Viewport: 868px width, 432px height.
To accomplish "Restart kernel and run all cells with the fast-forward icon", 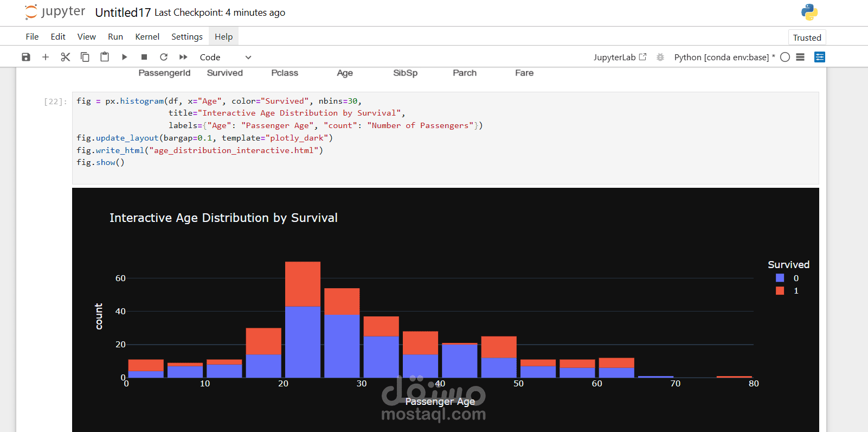I will click(183, 57).
